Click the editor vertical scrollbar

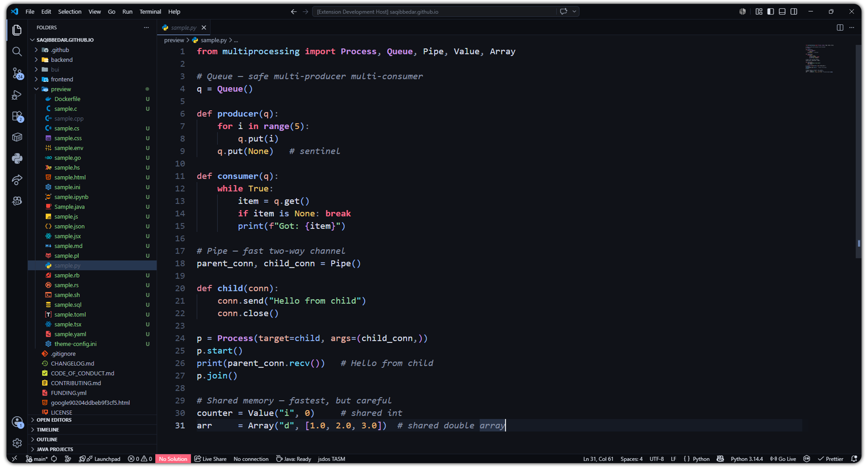coord(858,151)
